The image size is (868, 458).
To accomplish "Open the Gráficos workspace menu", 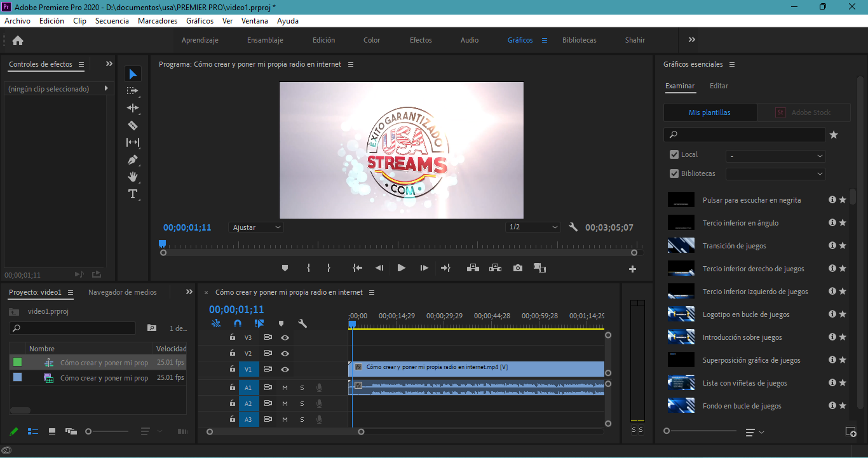I will pos(544,40).
